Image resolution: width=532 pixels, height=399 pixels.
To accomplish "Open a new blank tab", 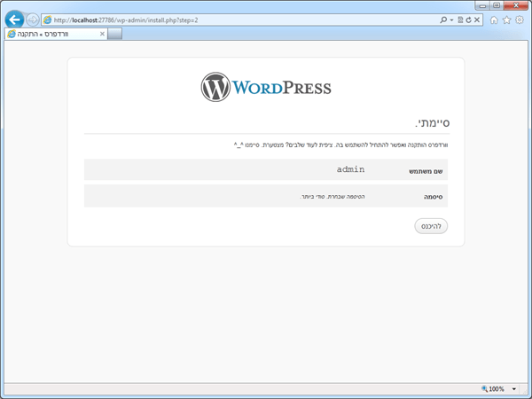I will pos(115,34).
